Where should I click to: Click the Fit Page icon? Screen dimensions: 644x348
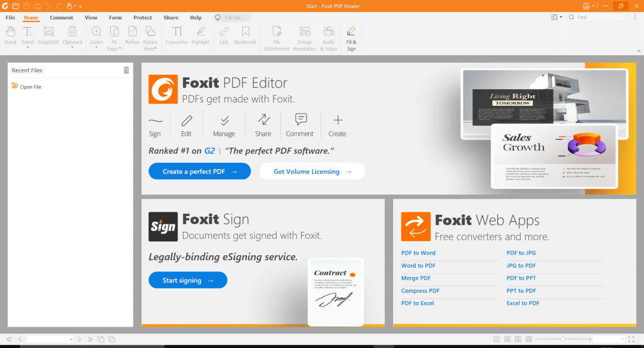(114, 32)
